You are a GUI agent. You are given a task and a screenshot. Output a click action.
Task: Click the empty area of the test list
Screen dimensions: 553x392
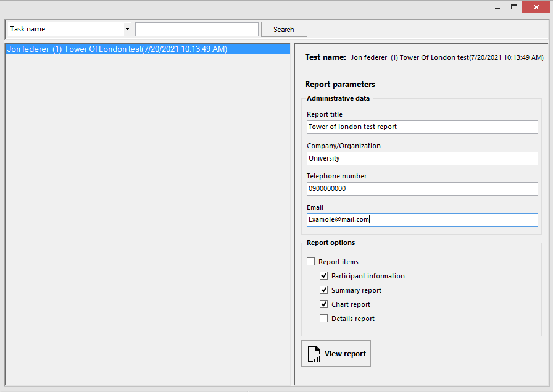148,219
